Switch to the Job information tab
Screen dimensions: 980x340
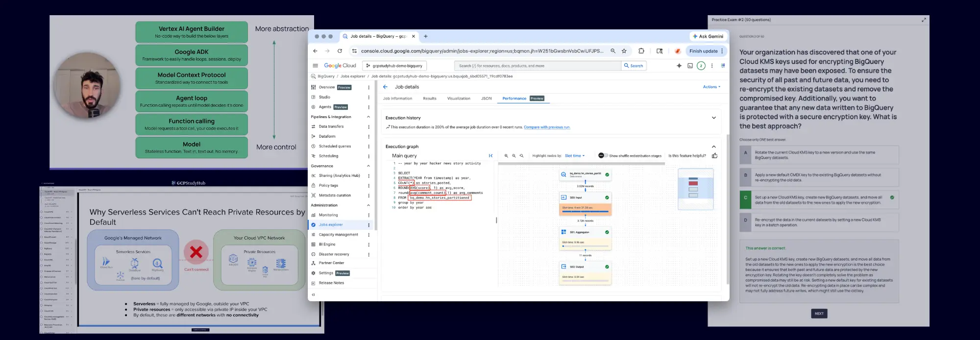point(397,98)
